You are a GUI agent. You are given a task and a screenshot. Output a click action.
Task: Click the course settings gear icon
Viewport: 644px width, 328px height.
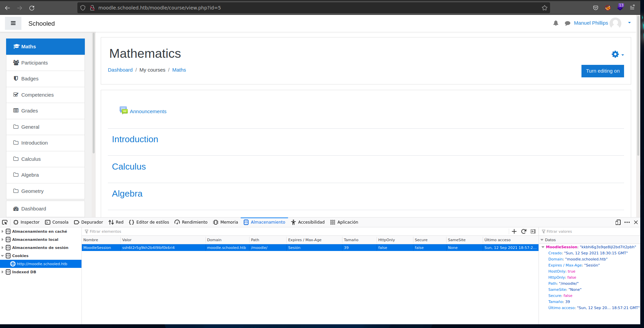[x=615, y=54]
